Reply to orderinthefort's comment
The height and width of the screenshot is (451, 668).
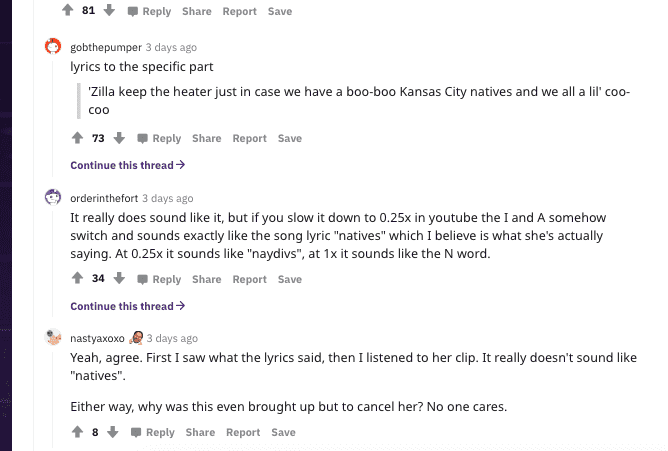pyautogui.click(x=159, y=279)
